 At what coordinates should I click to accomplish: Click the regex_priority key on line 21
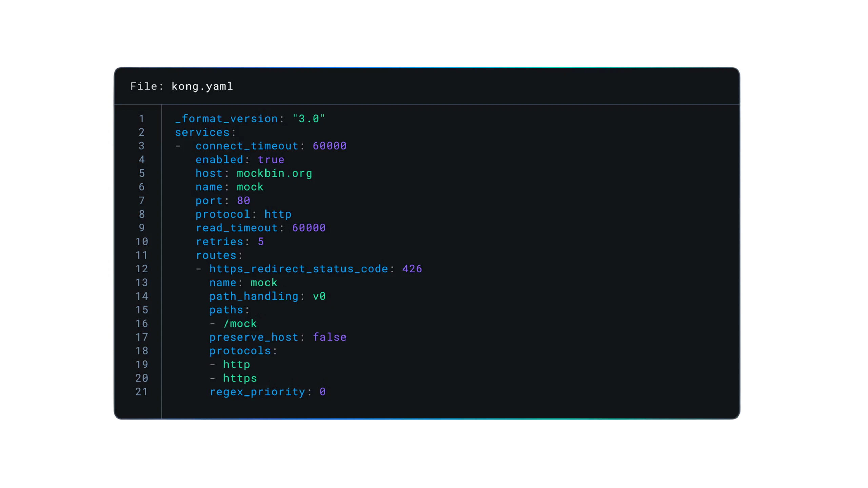tap(257, 392)
